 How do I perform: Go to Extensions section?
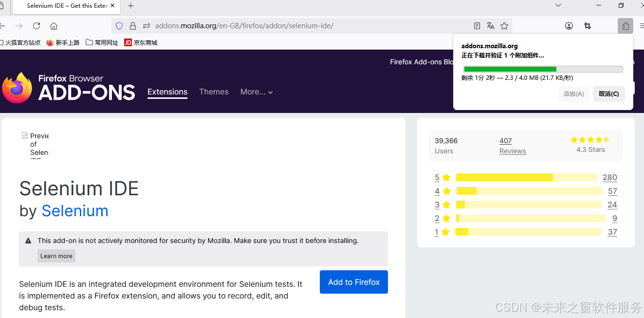167,92
